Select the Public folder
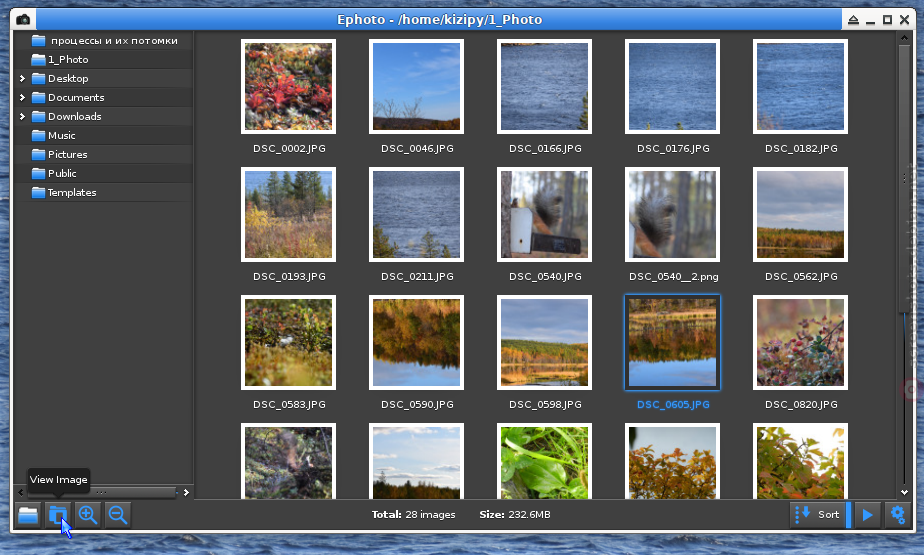The image size is (924, 555). [104, 173]
